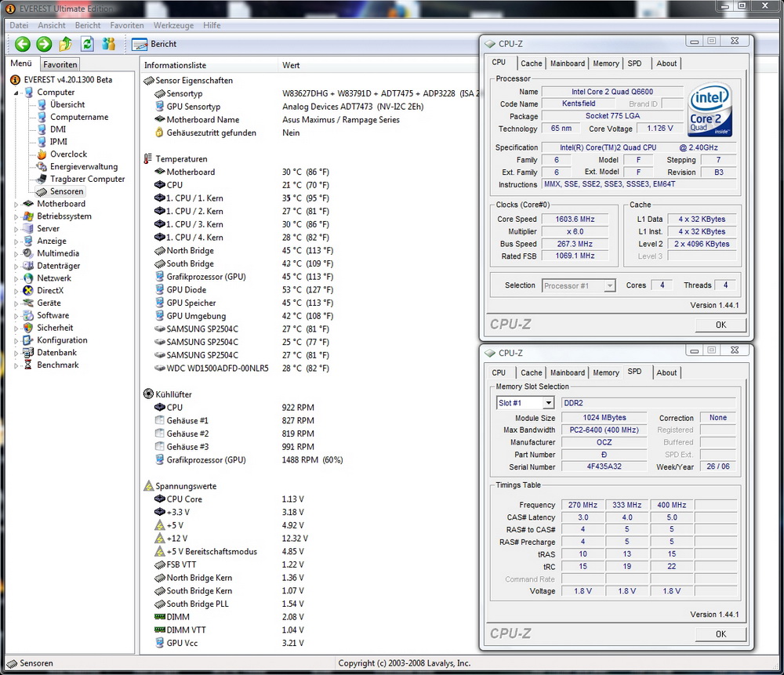Open the Bericht menu
784x675 pixels.
[88, 25]
